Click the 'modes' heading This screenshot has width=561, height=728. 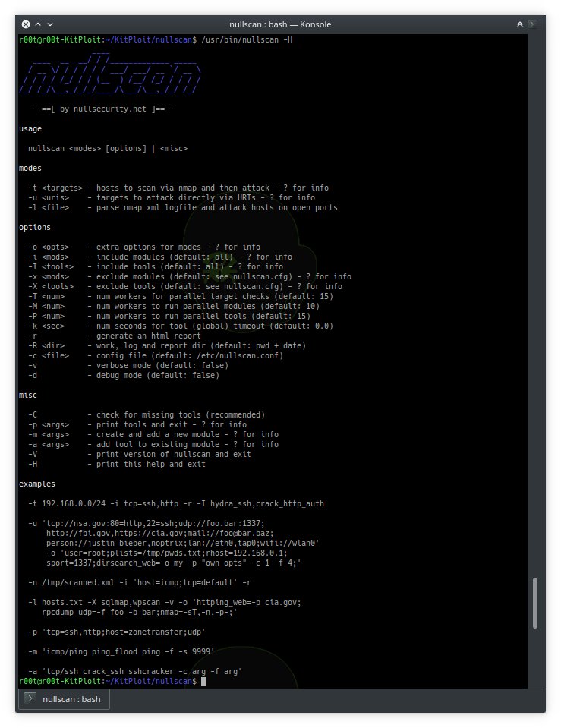coord(30,168)
